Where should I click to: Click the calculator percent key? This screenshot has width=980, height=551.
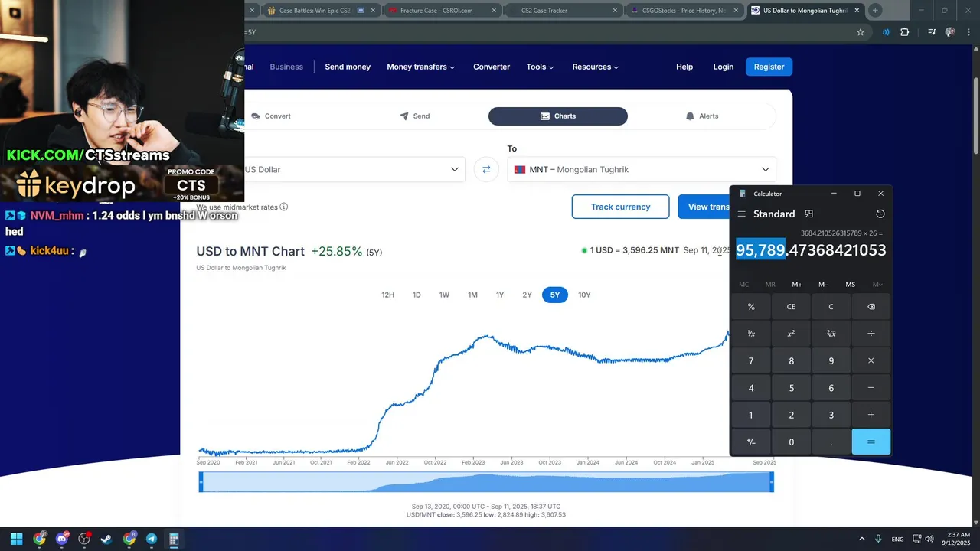coord(751,307)
